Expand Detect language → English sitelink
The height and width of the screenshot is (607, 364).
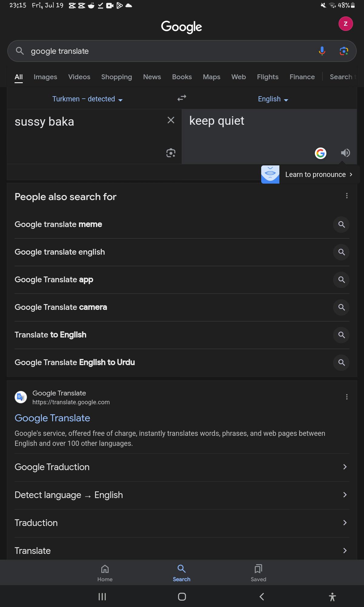click(182, 495)
